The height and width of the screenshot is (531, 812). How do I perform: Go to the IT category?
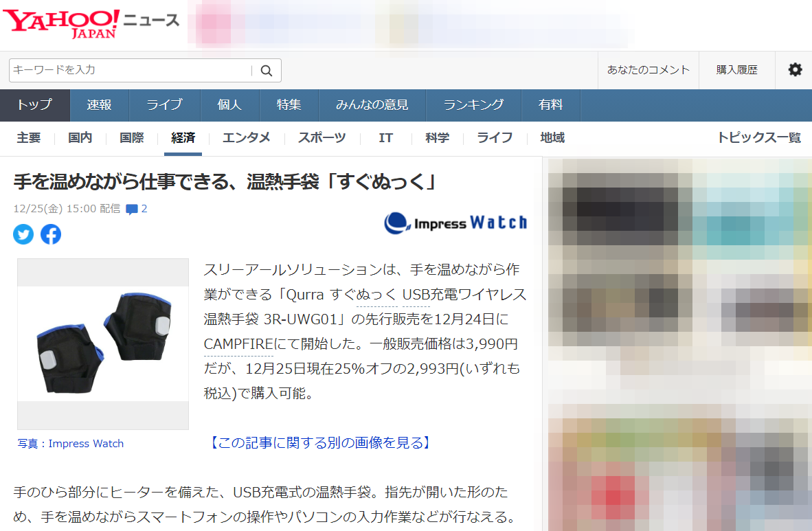tap(385, 138)
